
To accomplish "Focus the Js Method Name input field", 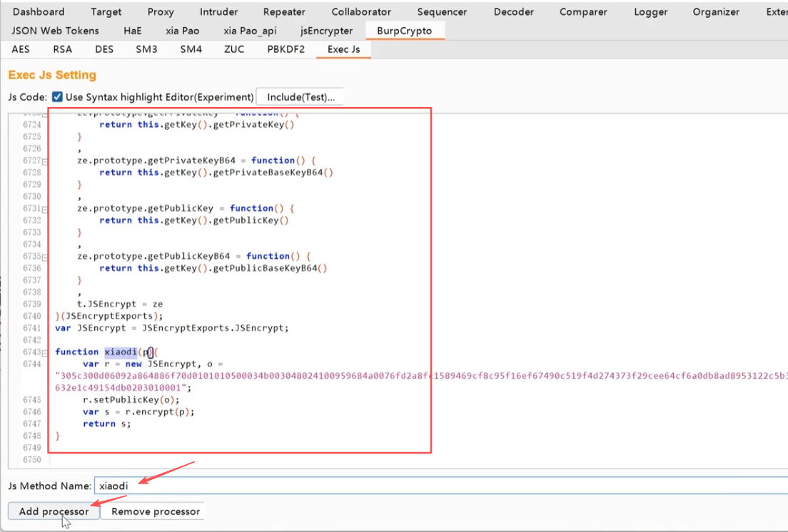I will (441, 486).
